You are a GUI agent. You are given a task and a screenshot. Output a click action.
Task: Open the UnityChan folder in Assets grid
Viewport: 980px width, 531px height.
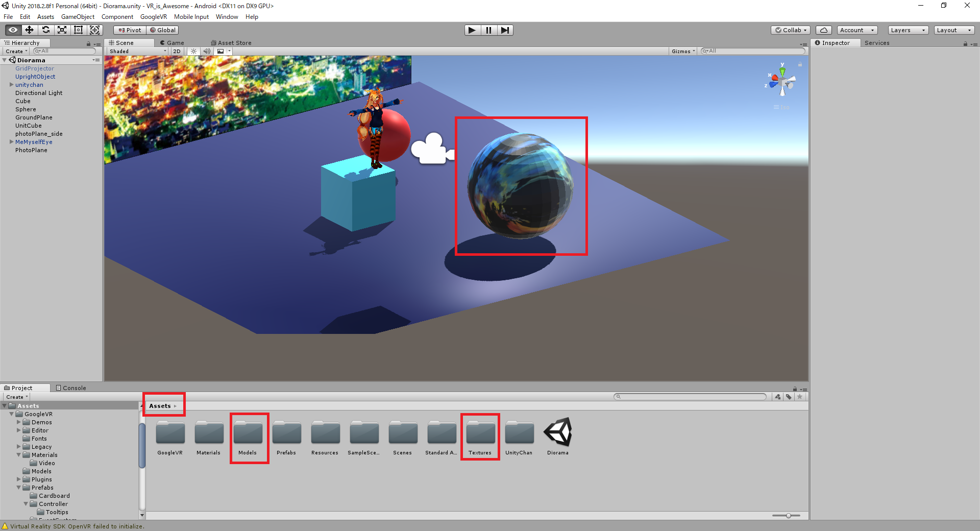(x=519, y=438)
